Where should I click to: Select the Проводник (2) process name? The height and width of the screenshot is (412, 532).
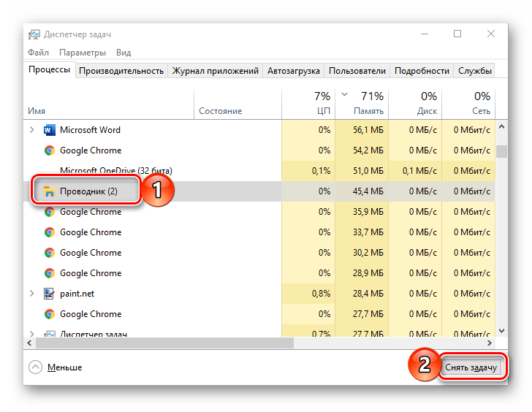pos(88,191)
